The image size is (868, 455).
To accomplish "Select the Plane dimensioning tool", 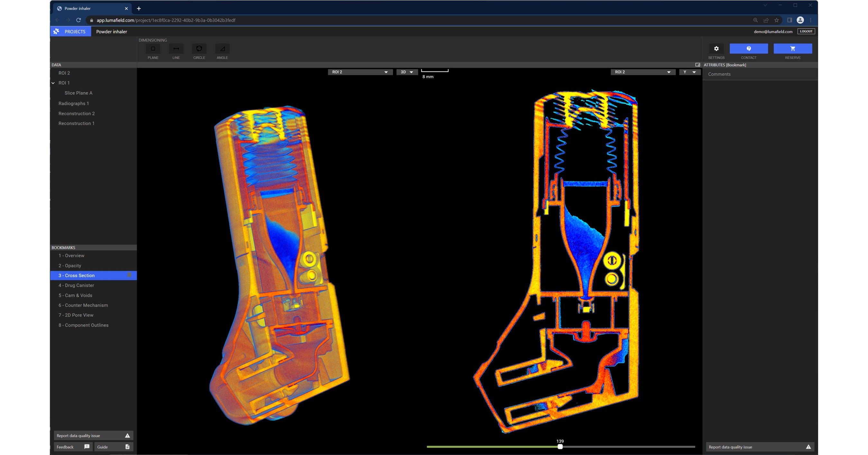I will click(153, 49).
